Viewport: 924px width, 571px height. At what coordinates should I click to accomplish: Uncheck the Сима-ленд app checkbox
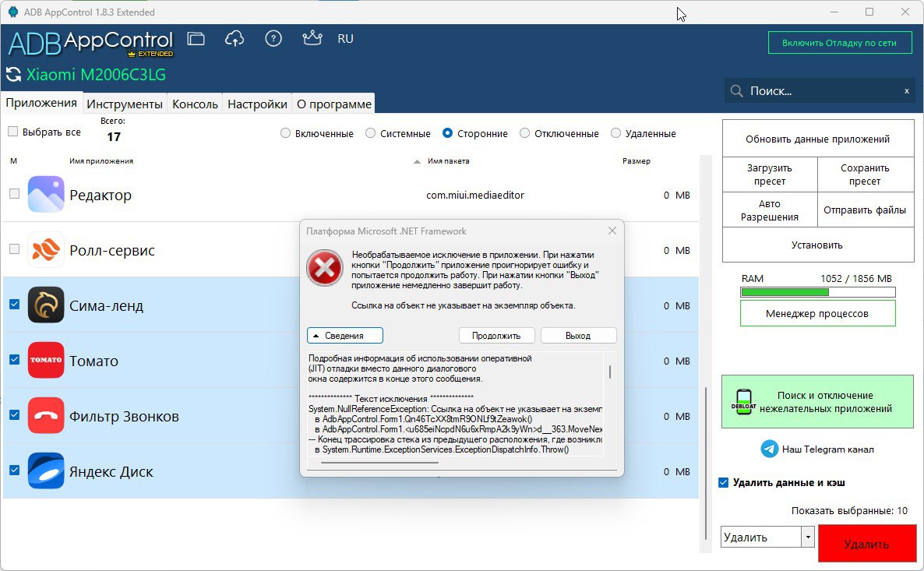[x=15, y=305]
